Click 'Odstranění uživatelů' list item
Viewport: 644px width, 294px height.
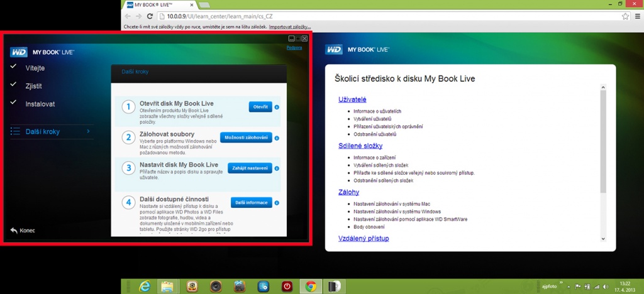374,134
